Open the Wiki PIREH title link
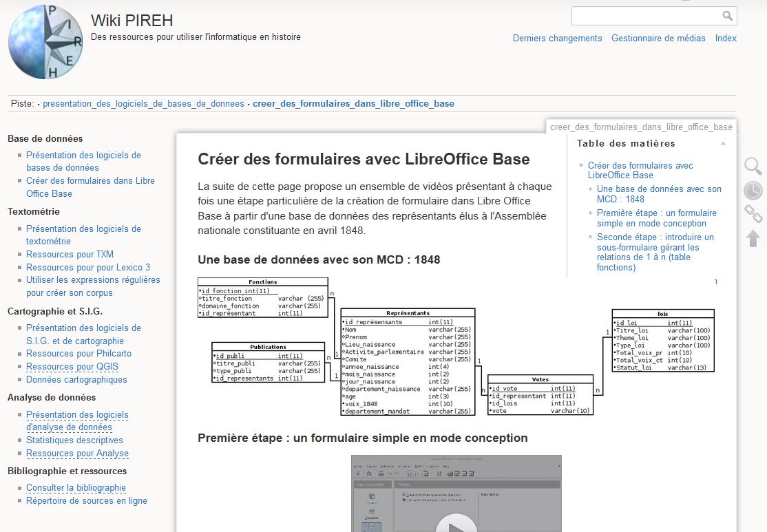Screen dimensions: 767x532 [x=132, y=21]
